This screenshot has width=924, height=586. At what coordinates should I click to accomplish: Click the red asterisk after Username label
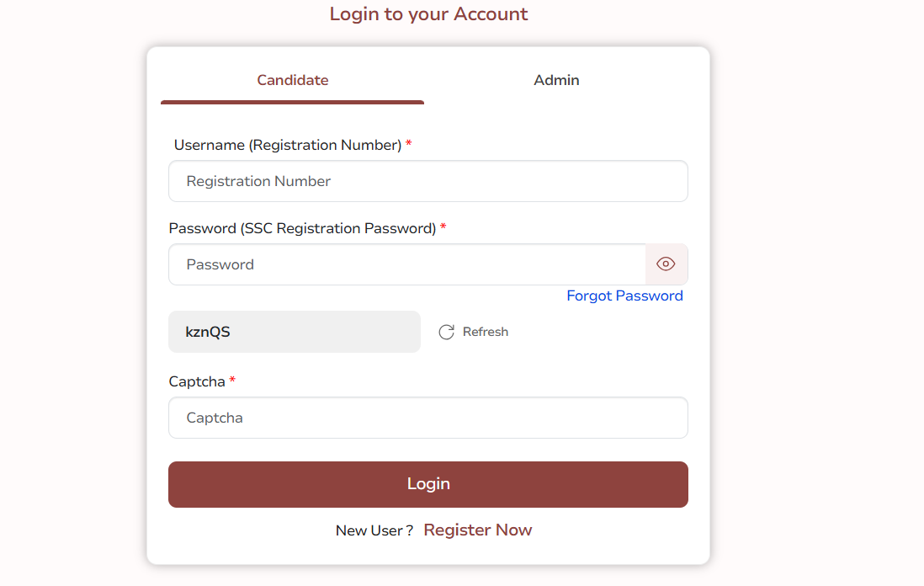409,144
